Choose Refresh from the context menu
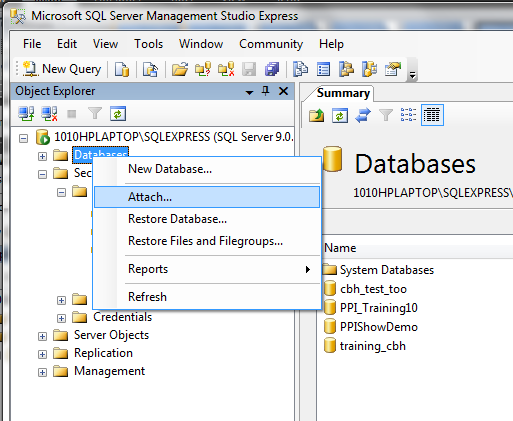Viewport: 513px width, 421px height. (207, 297)
